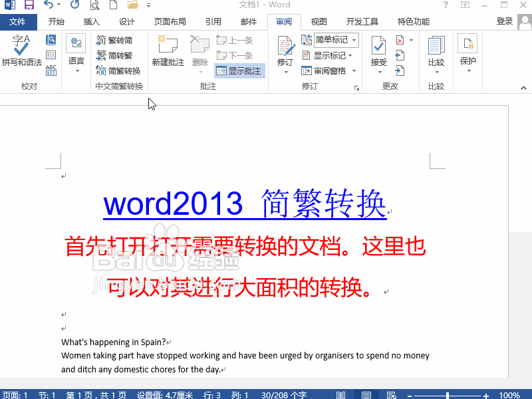Open the Thesaurus icon
The height and width of the screenshot is (399, 532).
[51, 55]
